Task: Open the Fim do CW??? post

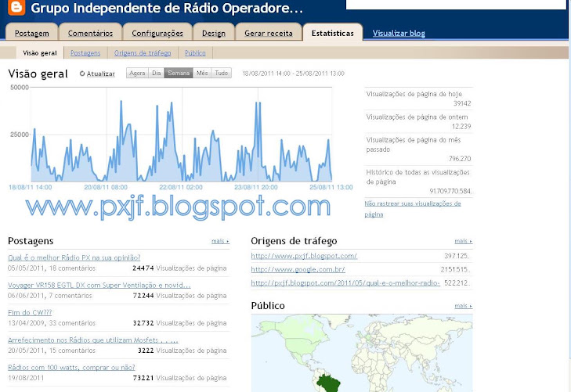Action: (30, 312)
